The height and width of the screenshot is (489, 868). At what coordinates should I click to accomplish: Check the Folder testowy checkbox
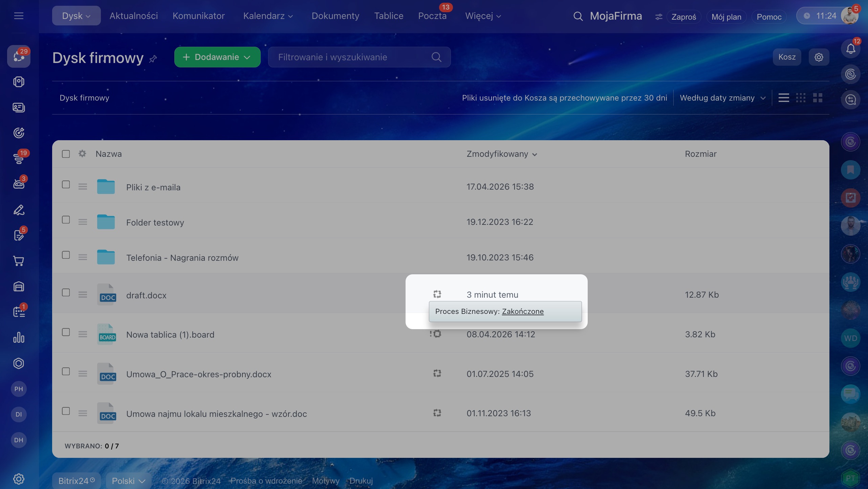pos(66,220)
